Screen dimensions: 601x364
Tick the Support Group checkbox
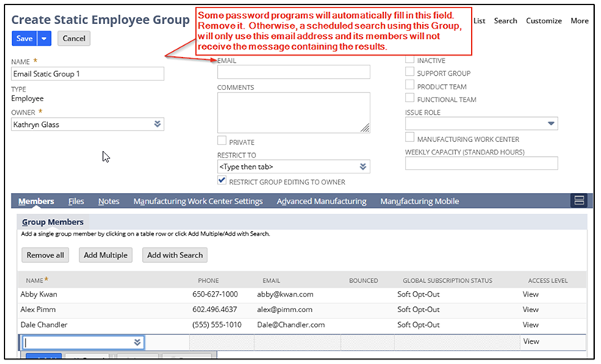click(x=409, y=73)
